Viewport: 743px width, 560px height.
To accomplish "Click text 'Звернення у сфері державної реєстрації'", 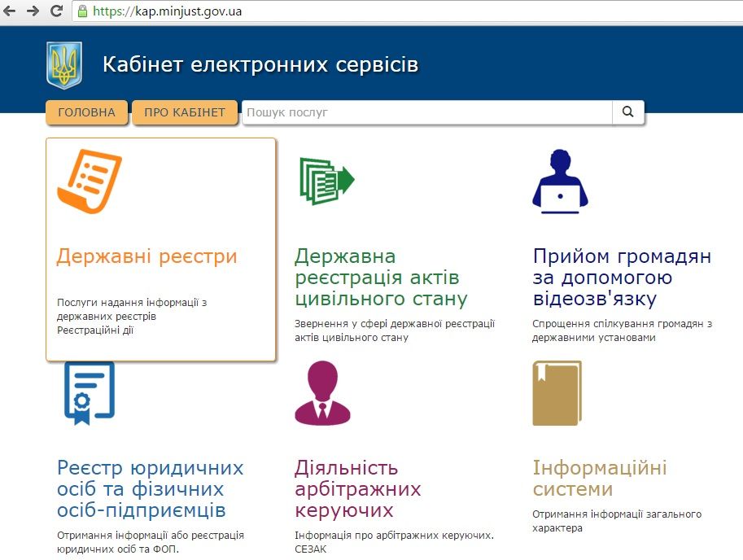I will [x=395, y=324].
